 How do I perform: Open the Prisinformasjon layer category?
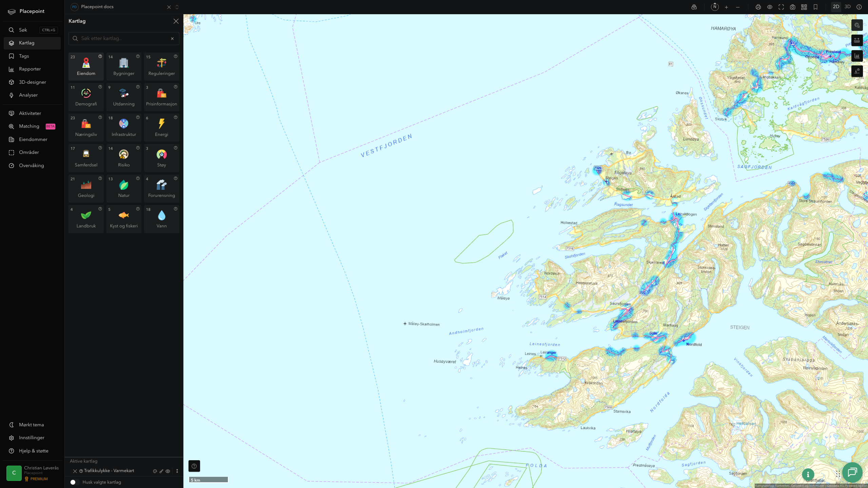(162, 97)
